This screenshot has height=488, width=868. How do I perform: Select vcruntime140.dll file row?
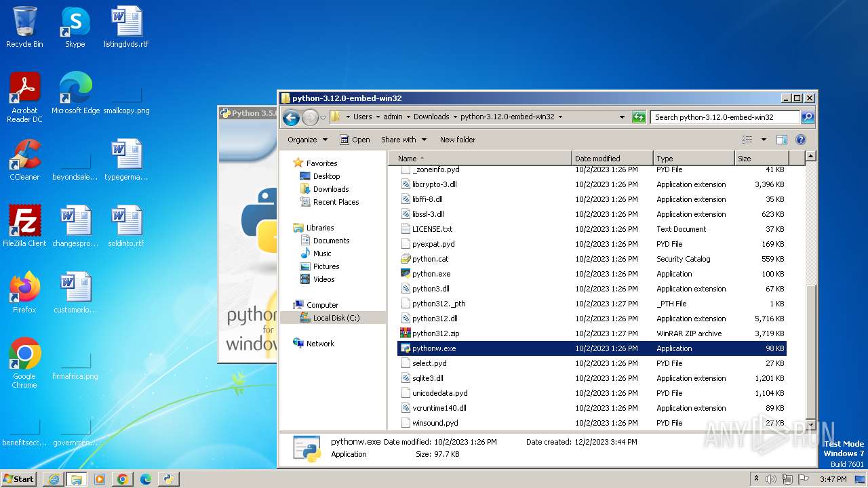pos(592,408)
